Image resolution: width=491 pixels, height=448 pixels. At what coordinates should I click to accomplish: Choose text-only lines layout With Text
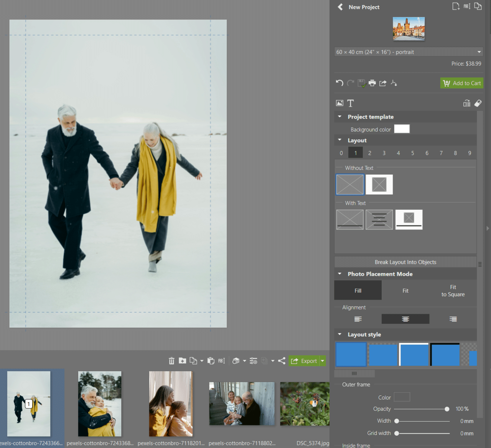tap(379, 219)
